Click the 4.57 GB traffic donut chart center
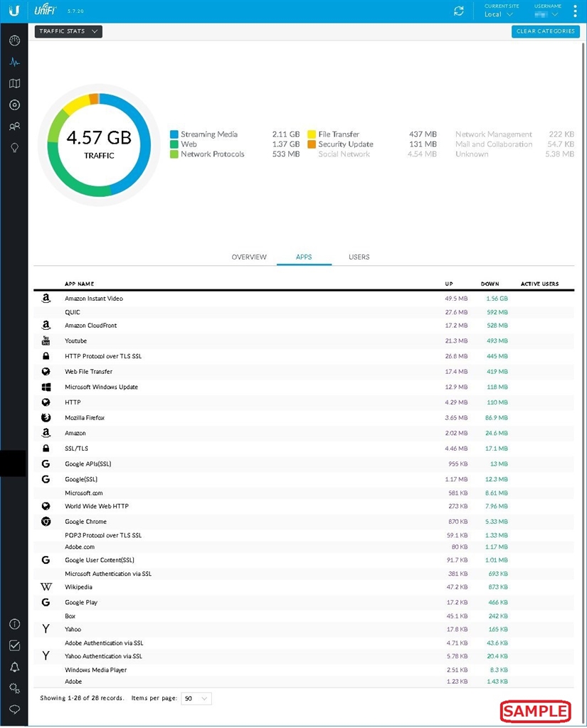The height and width of the screenshot is (728, 587). [x=99, y=144]
